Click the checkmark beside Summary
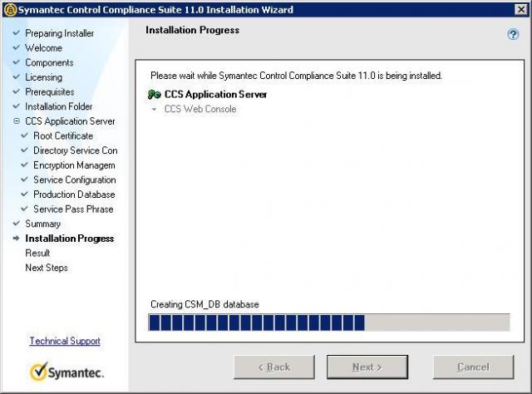This screenshot has width=532, height=394. (17, 223)
